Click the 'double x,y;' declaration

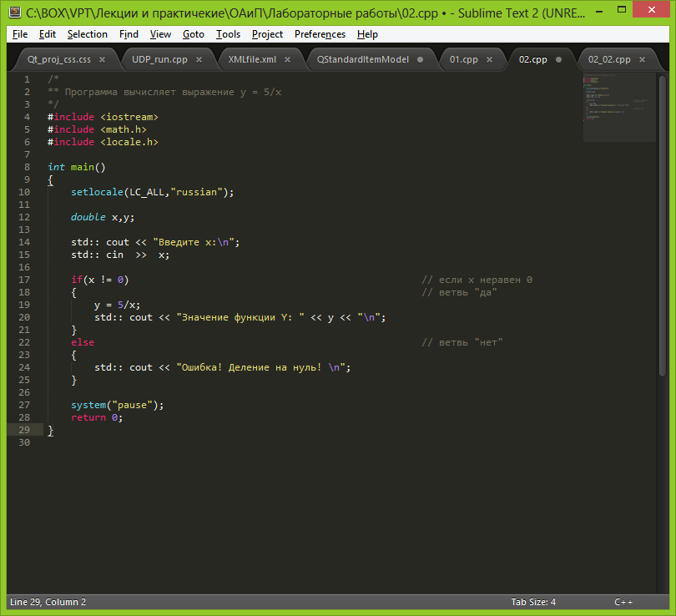(x=103, y=217)
